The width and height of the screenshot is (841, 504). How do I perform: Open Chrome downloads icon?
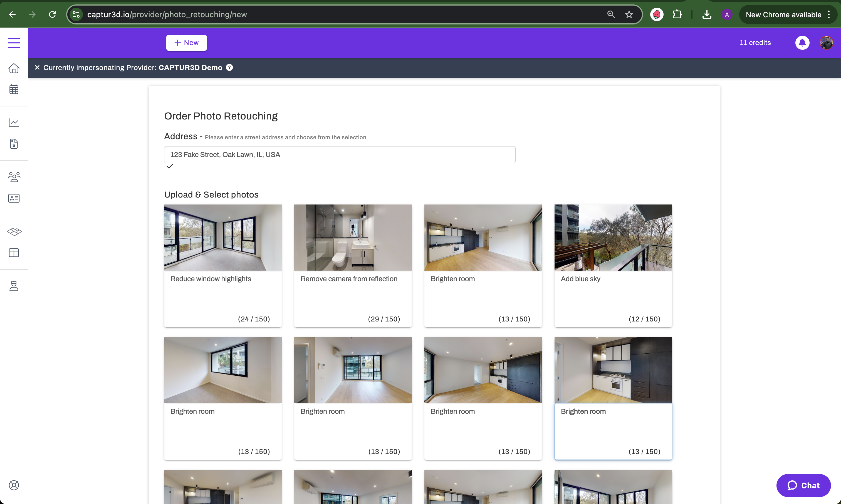707,15
